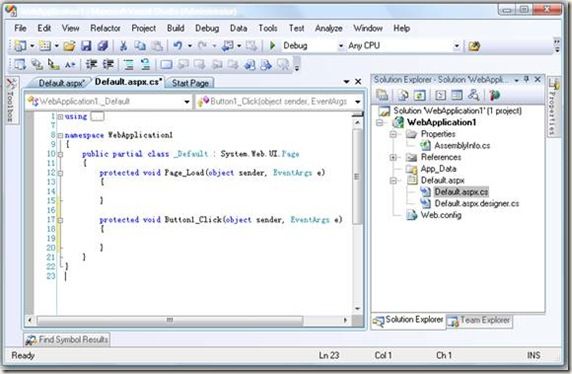Click the Navigate Backward toolbar icon
The height and width of the screenshot is (374, 572).
point(228,46)
